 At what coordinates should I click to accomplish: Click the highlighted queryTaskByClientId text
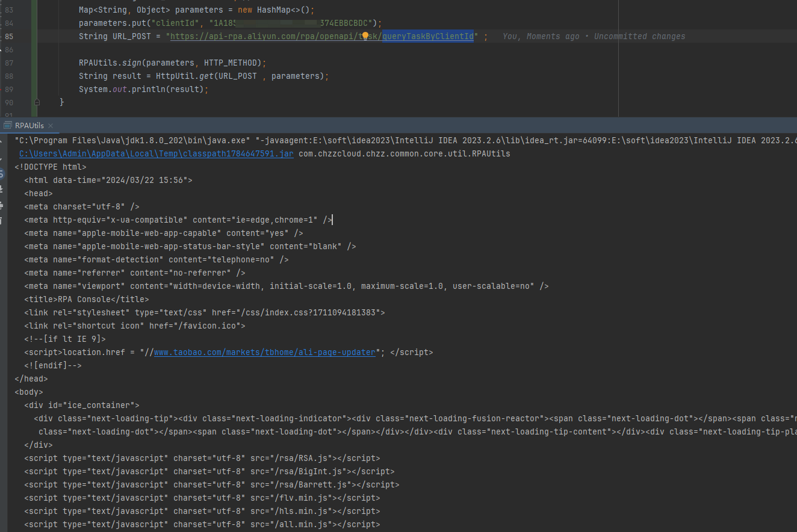pos(428,37)
